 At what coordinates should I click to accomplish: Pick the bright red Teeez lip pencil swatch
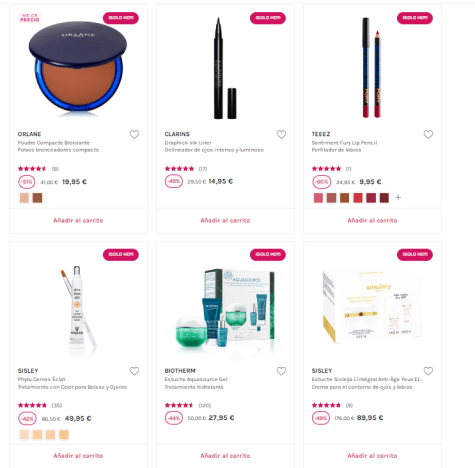coord(358,198)
